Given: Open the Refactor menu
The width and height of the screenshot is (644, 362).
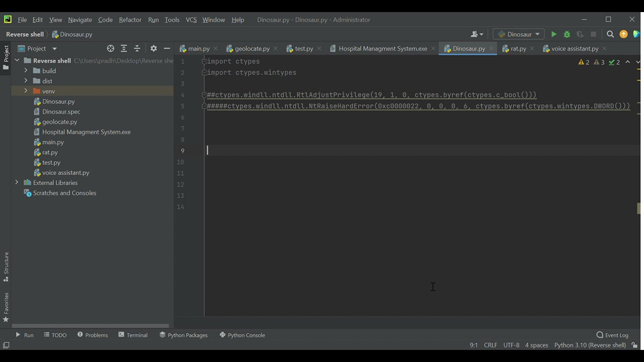Looking at the screenshot, I should [130, 20].
